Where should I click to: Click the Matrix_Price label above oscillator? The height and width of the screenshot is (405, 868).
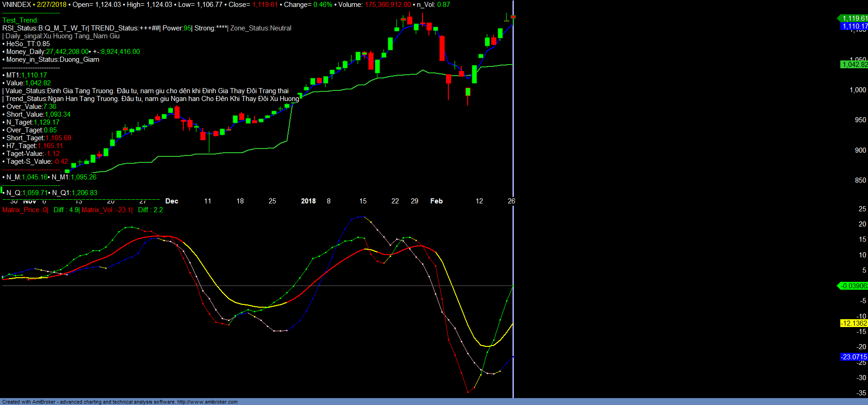[x=25, y=210]
